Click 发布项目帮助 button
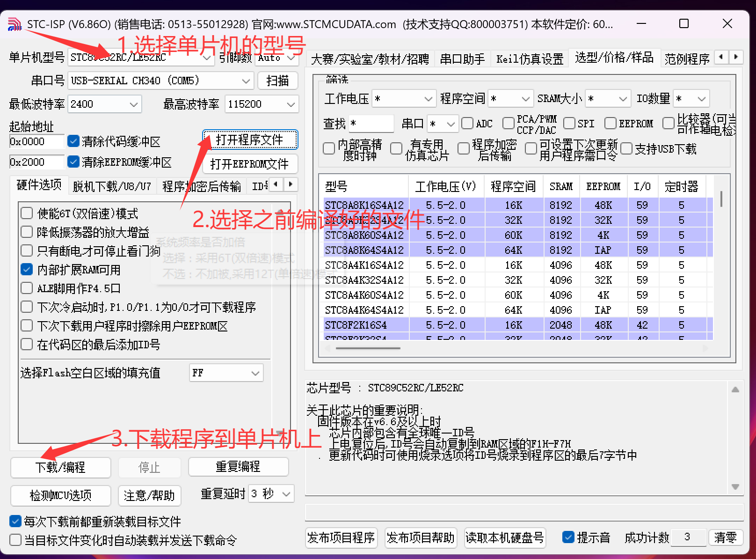 point(421,537)
